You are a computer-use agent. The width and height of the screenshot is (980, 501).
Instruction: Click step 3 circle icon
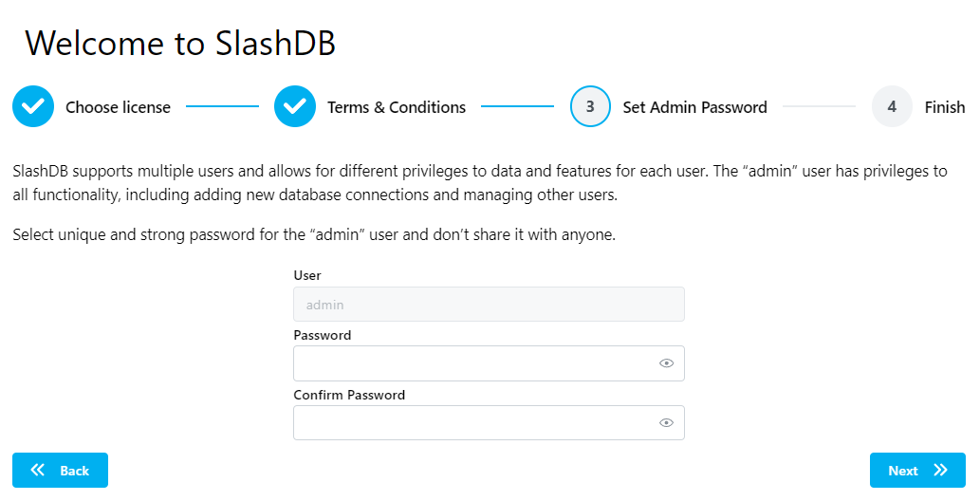pyautogui.click(x=590, y=107)
